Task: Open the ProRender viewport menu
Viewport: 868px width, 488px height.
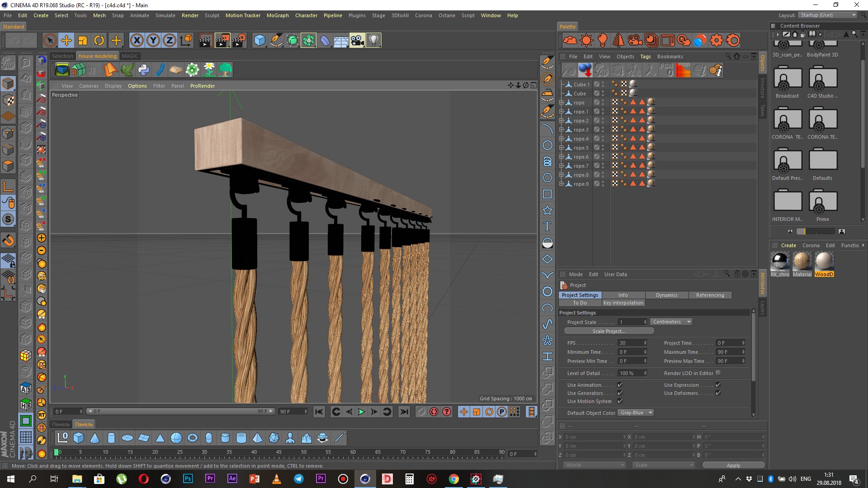Action: click(203, 86)
